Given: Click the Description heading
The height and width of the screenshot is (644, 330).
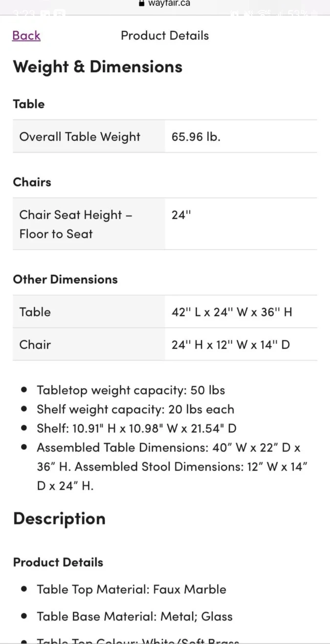Looking at the screenshot, I should coord(59,518).
